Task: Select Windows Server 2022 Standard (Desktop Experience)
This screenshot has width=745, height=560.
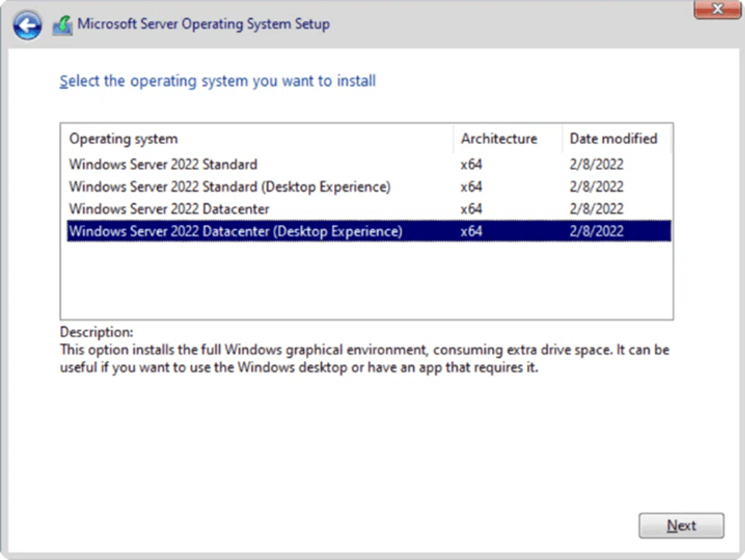Action: click(229, 187)
